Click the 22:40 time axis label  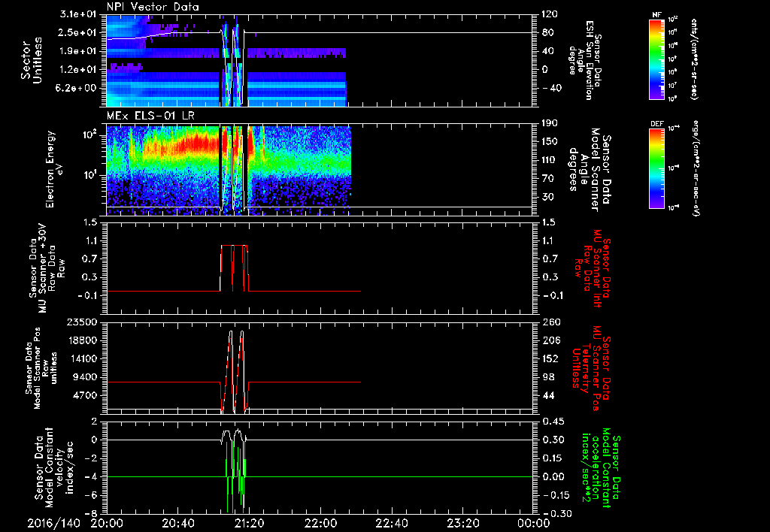[391, 523]
